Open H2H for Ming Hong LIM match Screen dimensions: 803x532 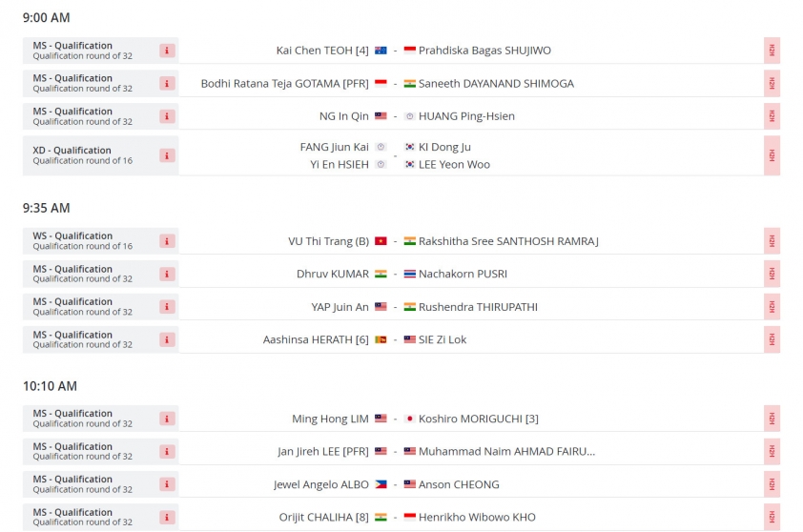tap(772, 419)
